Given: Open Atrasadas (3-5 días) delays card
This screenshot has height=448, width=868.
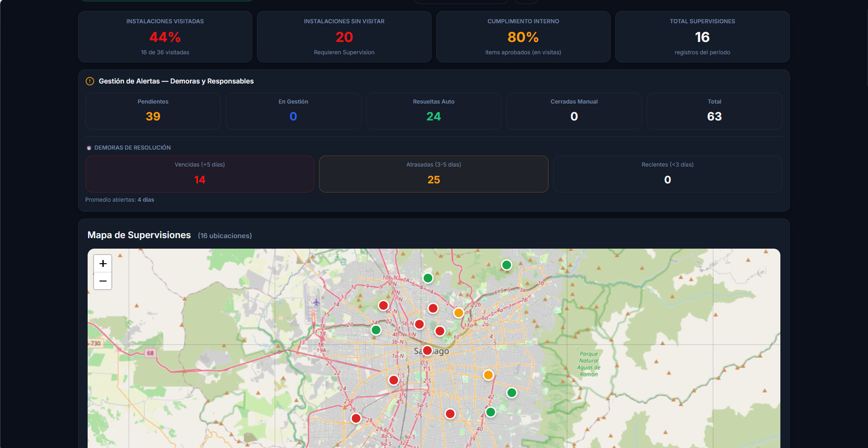Looking at the screenshot, I should click(x=434, y=174).
